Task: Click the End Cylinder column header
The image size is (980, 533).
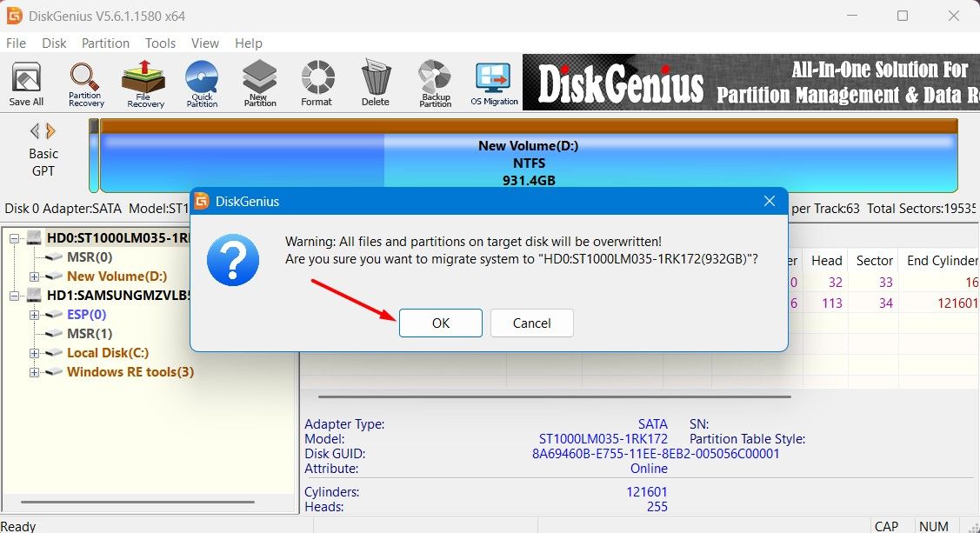Action: point(940,261)
